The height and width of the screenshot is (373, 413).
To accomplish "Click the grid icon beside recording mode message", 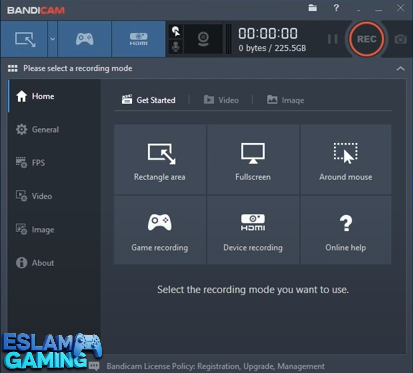I will click(13, 68).
